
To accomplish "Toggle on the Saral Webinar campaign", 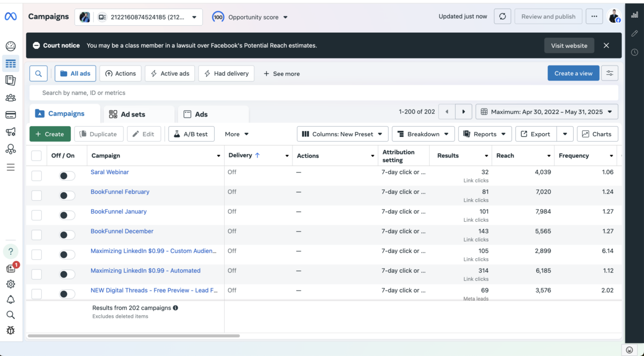I will [x=67, y=176].
